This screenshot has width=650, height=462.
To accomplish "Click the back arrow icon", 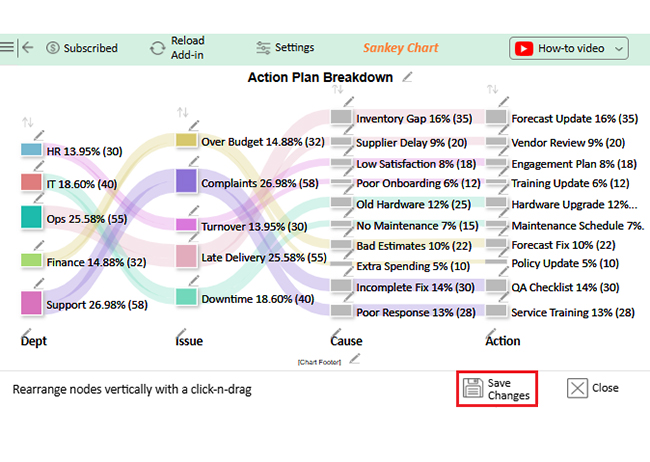I will [28, 47].
